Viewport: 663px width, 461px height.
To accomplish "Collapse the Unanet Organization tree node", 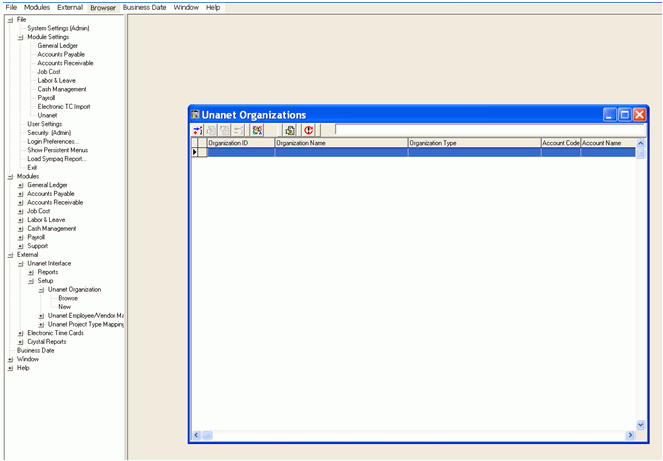I will 41,290.
